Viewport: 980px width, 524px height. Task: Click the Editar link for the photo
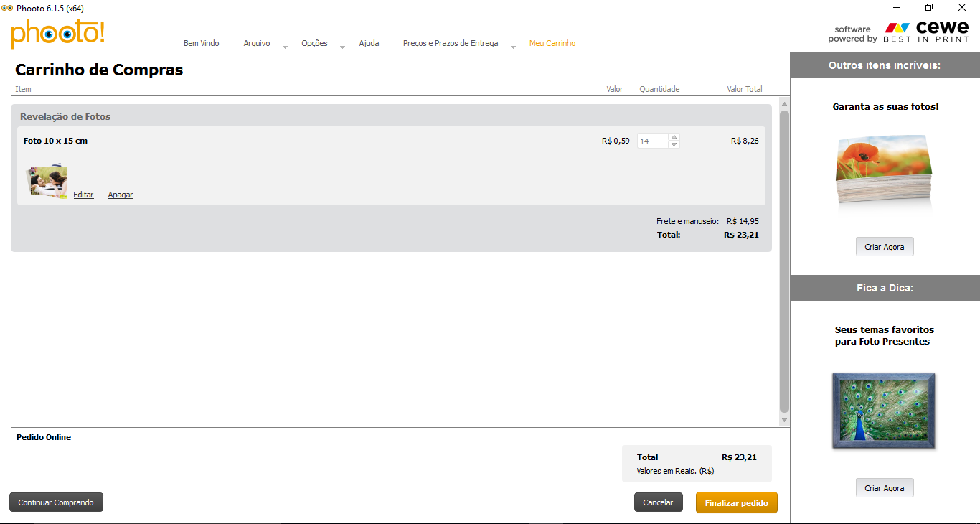(83, 195)
